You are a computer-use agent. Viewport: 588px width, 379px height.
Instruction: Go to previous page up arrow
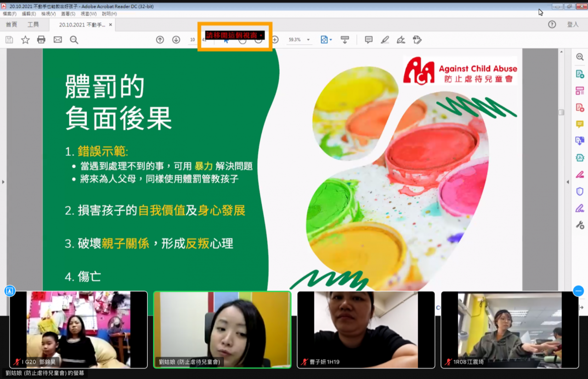coord(160,40)
